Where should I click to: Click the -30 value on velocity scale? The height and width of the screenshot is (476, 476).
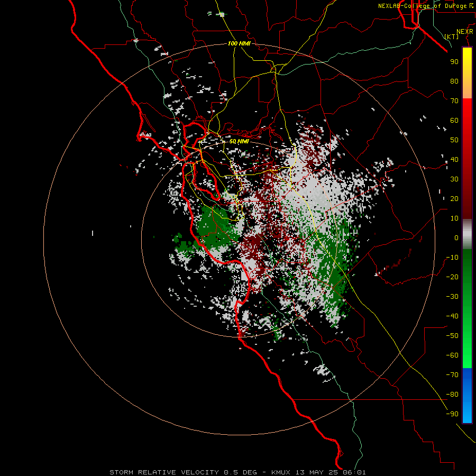click(452, 297)
